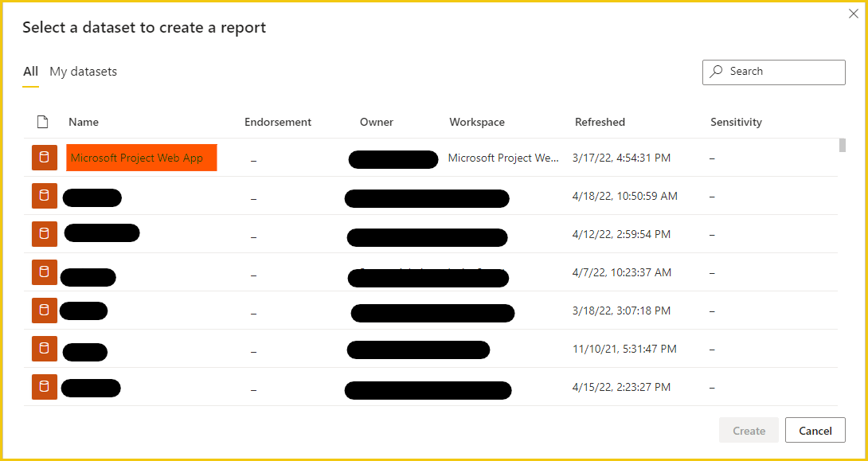Sort by the Name column header

(x=84, y=123)
